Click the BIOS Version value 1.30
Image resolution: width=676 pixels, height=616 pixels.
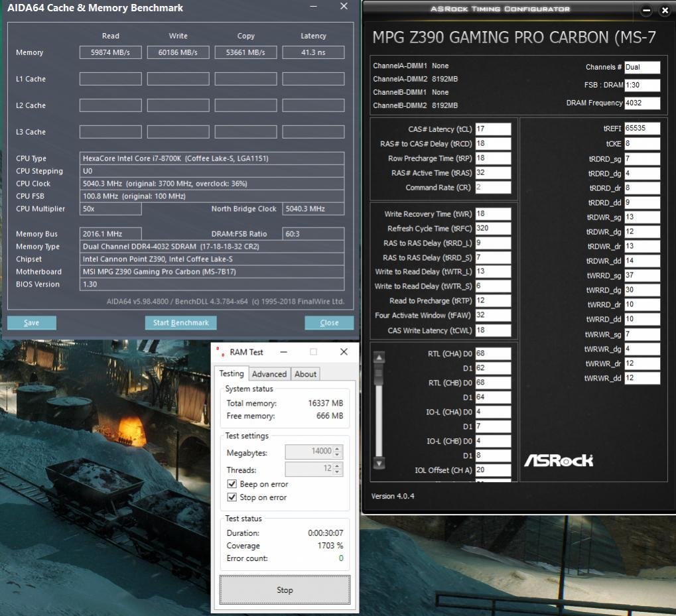212,284
